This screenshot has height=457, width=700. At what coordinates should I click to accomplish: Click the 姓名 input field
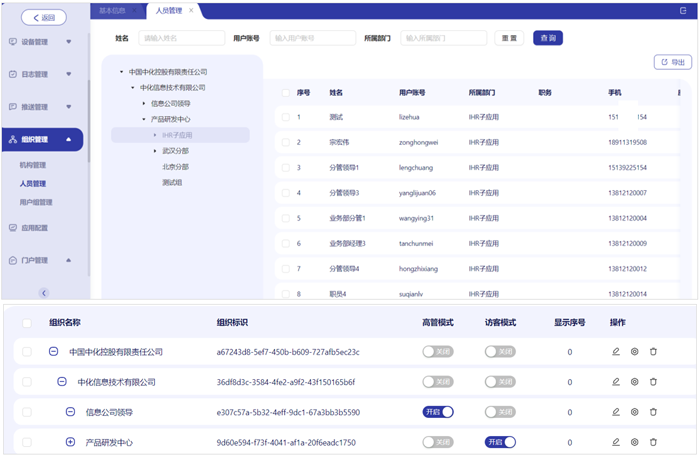pyautogui.click(x=180, y=38)
